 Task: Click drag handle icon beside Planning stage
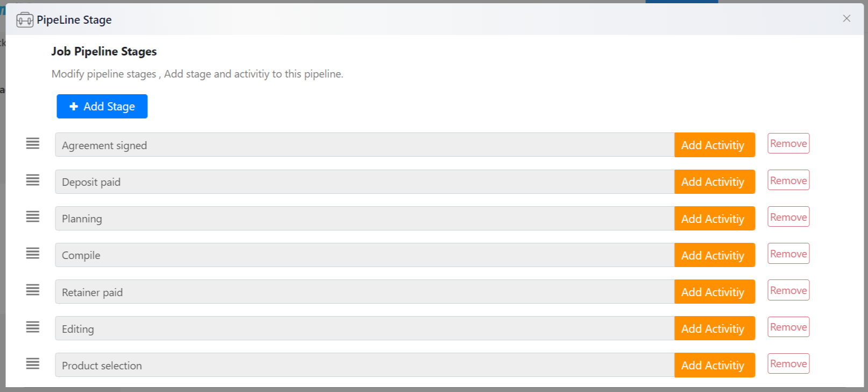(x=33, y=216)
